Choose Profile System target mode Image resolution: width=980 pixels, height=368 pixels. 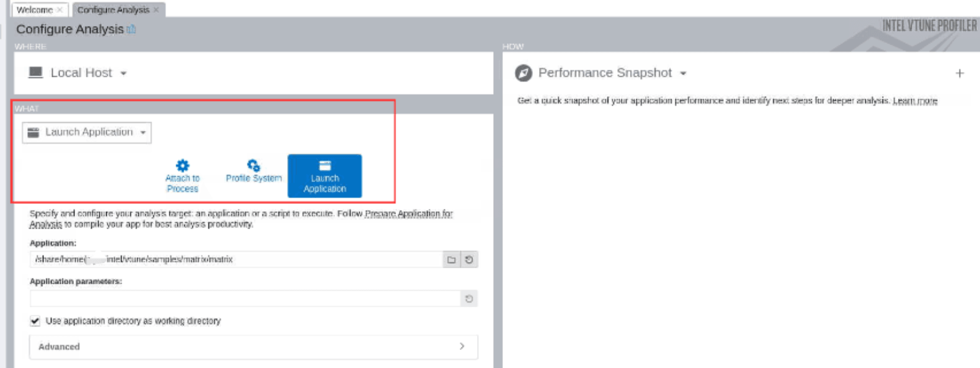[x=254, y=172]
